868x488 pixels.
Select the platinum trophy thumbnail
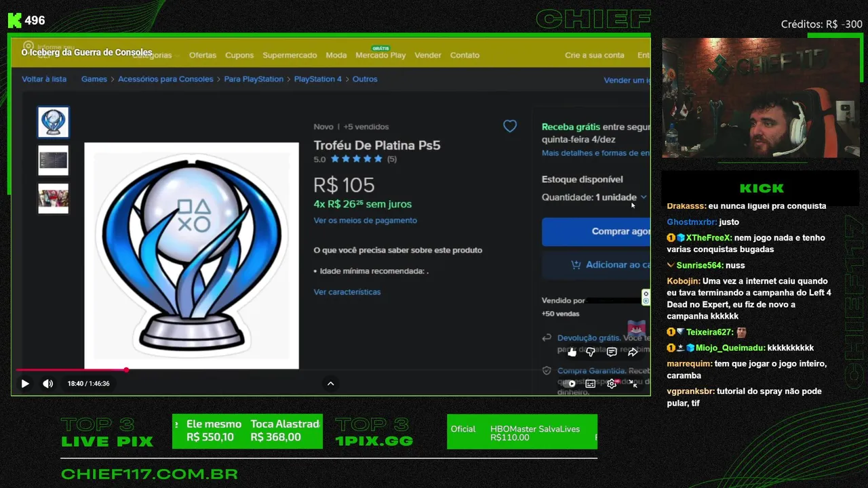pos(53,122)
